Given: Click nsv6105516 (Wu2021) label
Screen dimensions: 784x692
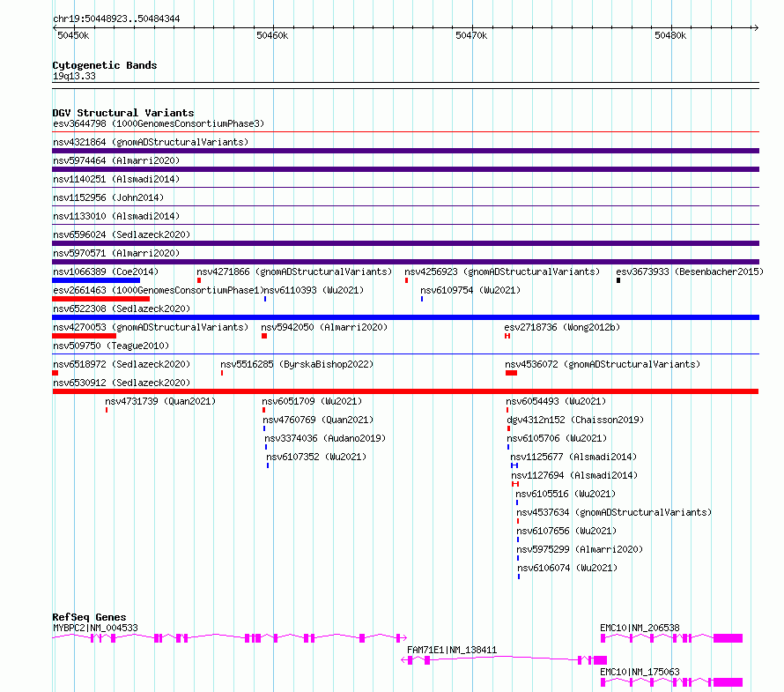Looking at the screenshot, I should pos(566,494).
